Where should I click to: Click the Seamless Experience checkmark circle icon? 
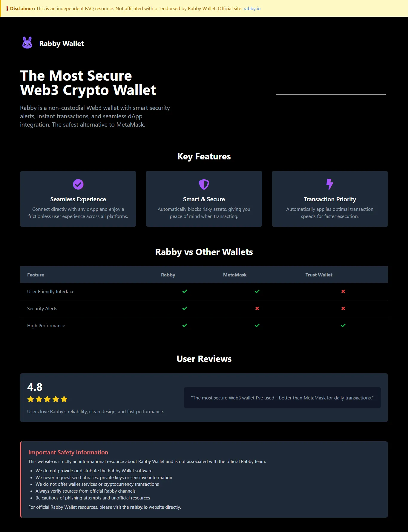pos(78,184)
